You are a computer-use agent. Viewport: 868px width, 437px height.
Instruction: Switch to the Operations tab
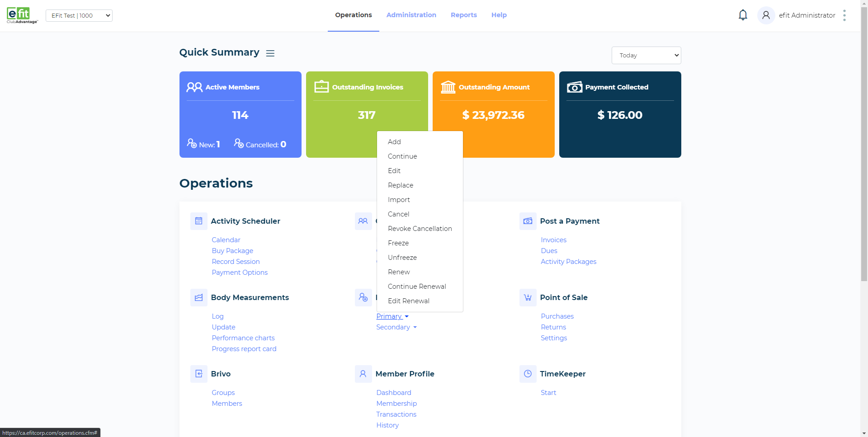pos(354,15)
